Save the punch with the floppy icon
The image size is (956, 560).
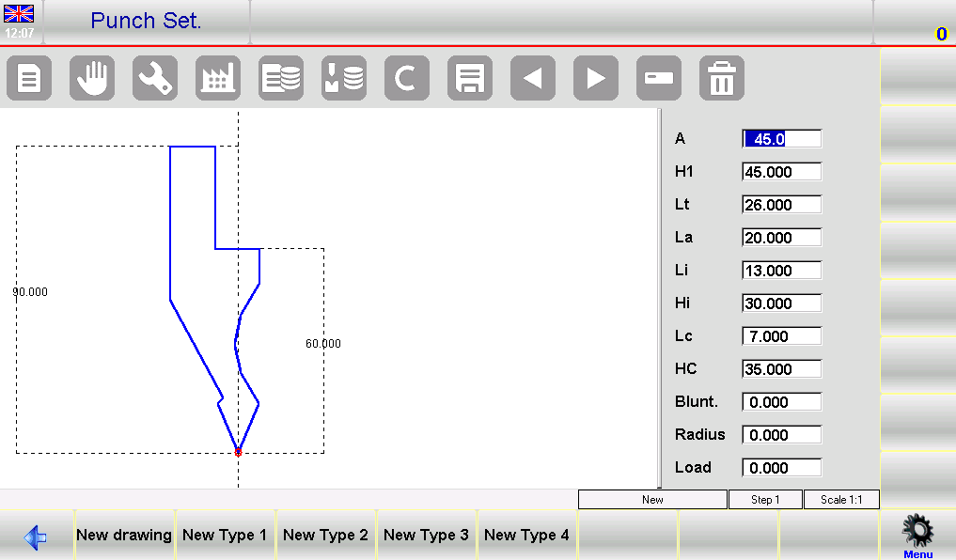coord(469,78)
